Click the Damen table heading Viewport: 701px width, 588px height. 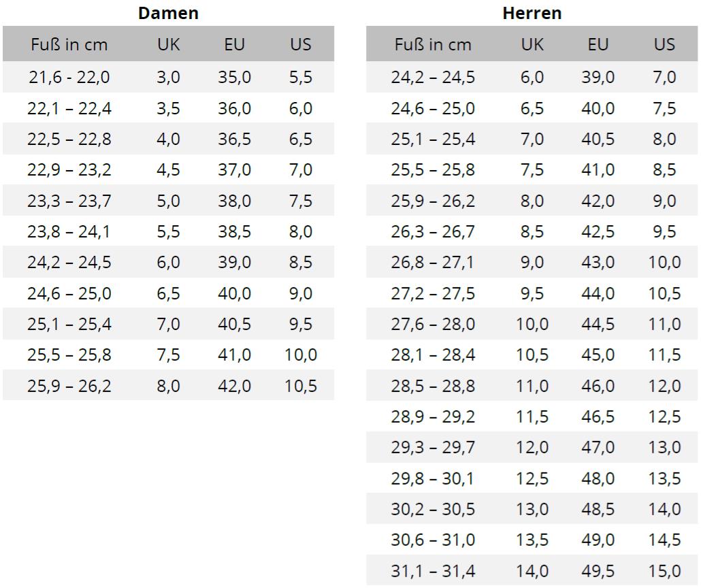tap(168, 13)
